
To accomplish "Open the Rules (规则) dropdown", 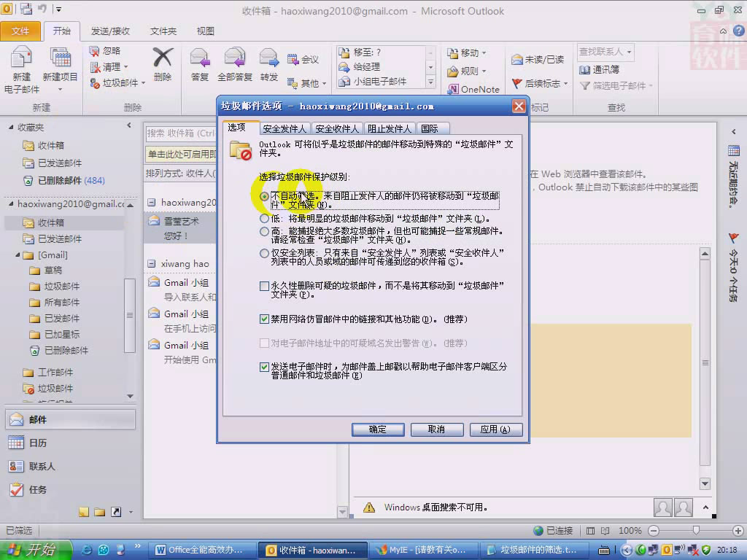I will (467, 71).
